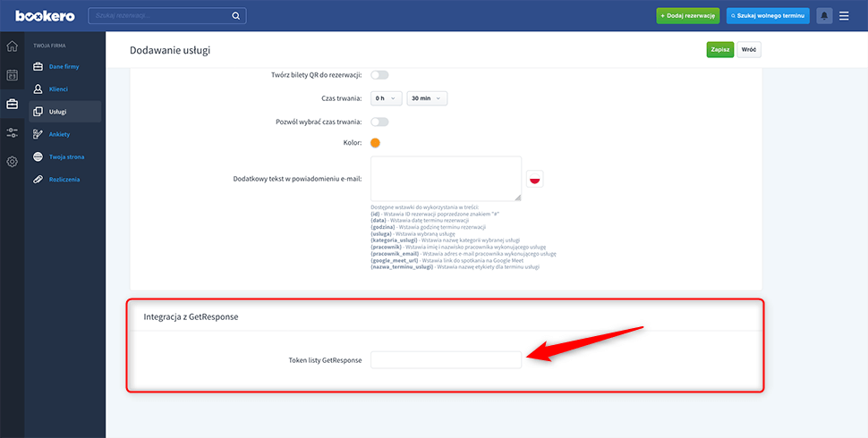Click the Usługi copy icon
Screen dimensions: 868x438
coord(38,112)
